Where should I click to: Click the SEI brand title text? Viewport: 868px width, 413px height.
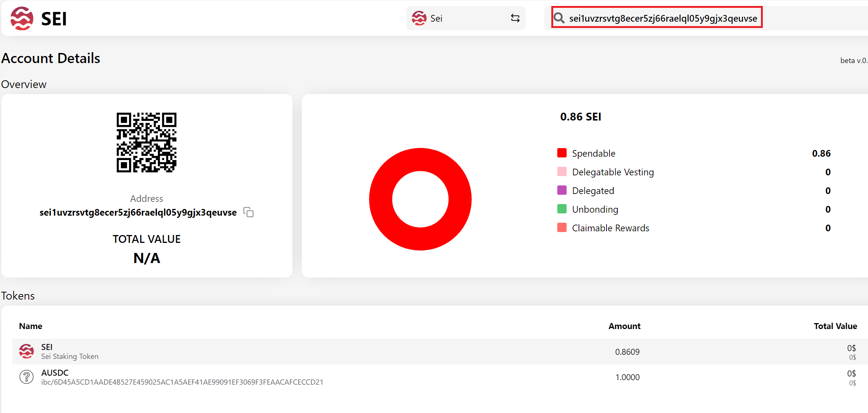coord(54,19)
